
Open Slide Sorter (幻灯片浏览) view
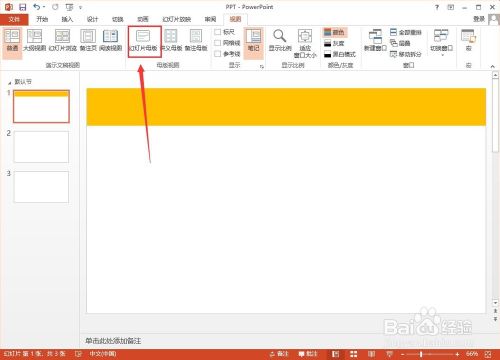(x=62, y=40)
